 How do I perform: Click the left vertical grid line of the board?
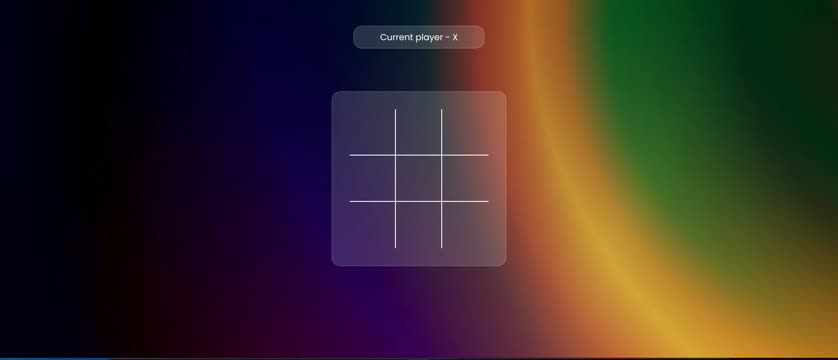point(395,178)
